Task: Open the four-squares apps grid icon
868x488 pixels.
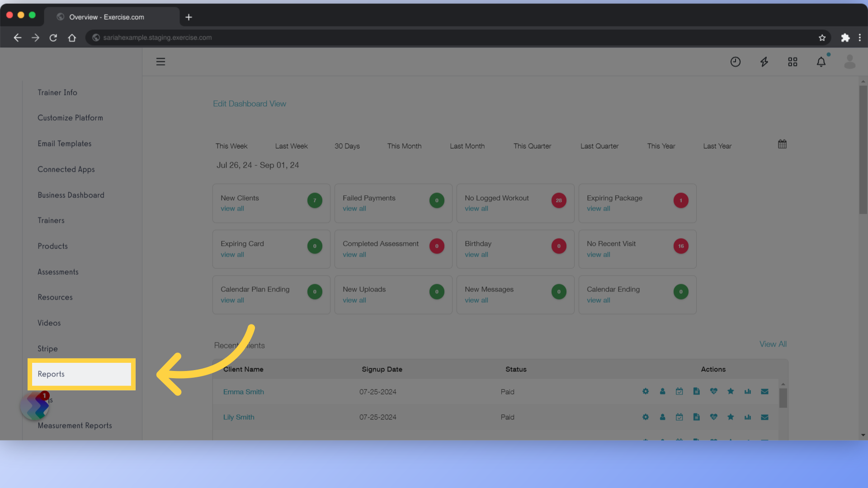Action: coord(793,62)
